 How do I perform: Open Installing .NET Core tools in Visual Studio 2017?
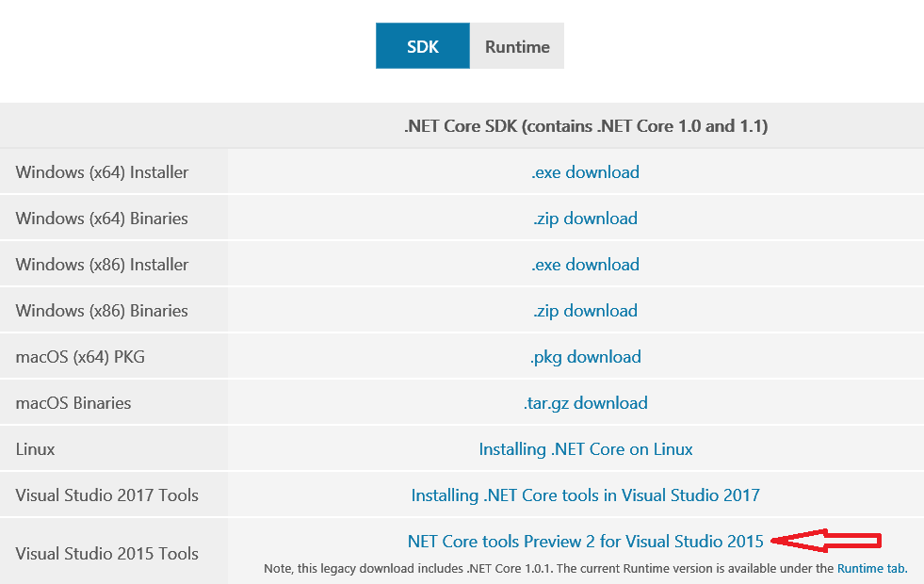pyautogui.click(x=585, y=495)
